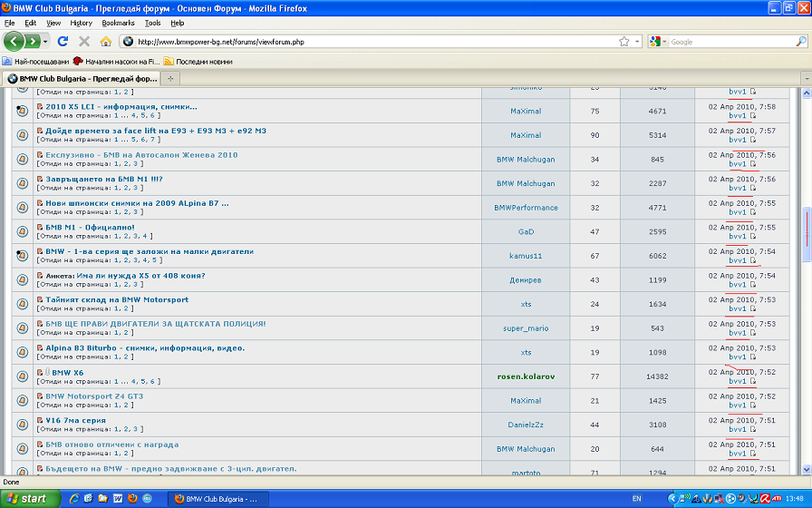Launch Firefox from the quick launch icon

[x=132, y=499]
